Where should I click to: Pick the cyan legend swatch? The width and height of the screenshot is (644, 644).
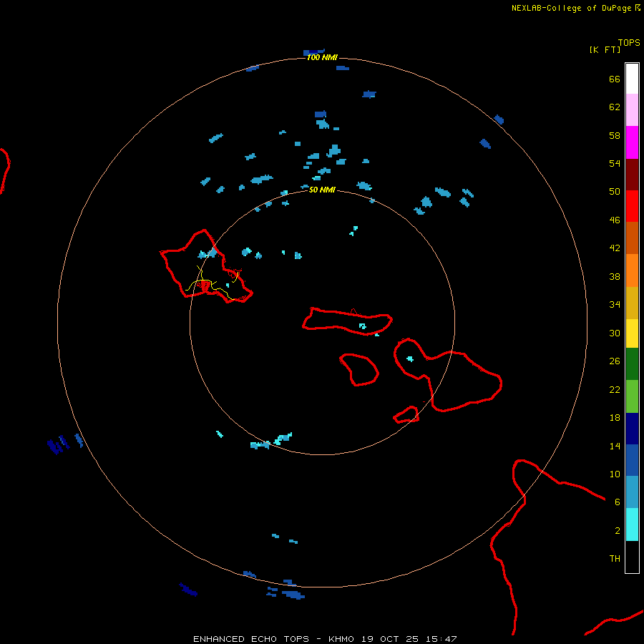click(x=632, y=525)
